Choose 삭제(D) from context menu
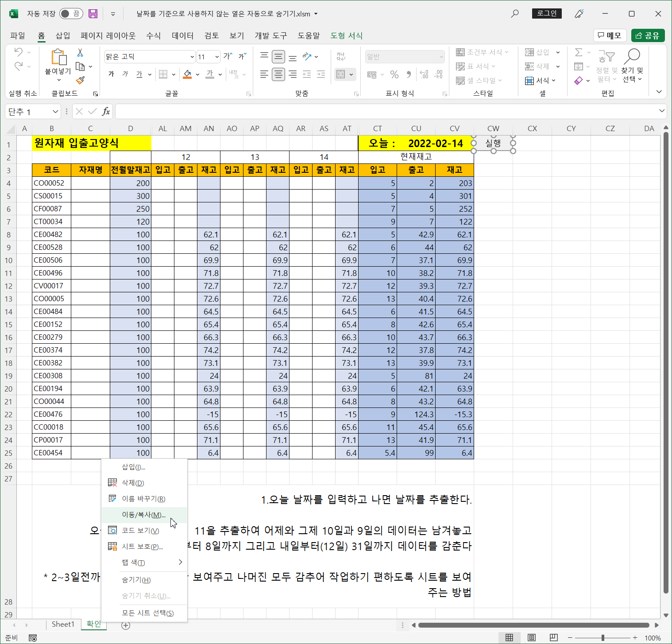Screen dimensions: 672x644 144,483
